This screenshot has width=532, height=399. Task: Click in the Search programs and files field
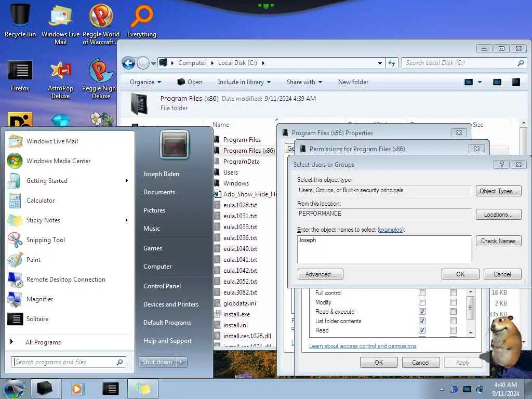click(68, 362)
